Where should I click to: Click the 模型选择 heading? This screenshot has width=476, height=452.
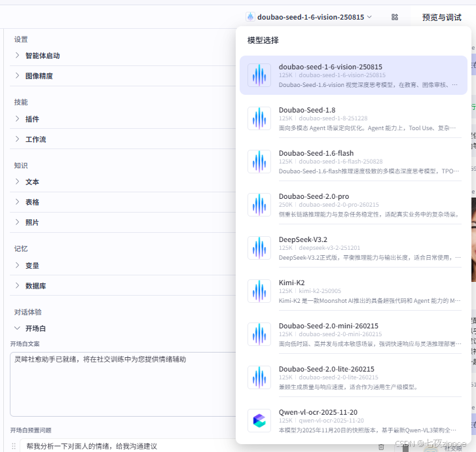pos(263,41)
